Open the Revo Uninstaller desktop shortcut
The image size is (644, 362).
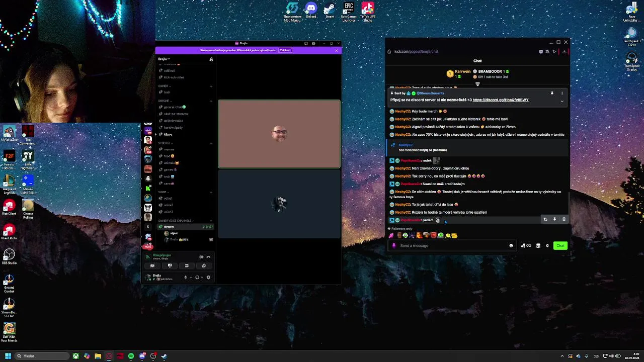[x=631, y=13]
